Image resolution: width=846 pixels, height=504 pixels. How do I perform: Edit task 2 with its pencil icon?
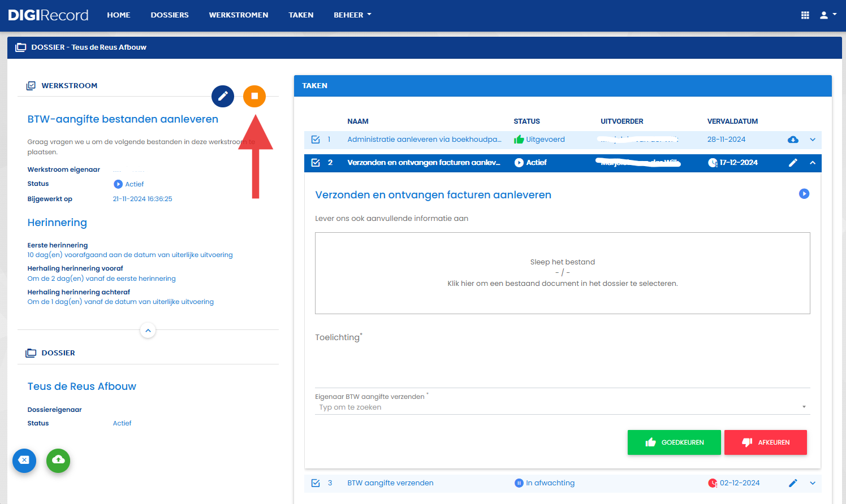tap(793, 163)
